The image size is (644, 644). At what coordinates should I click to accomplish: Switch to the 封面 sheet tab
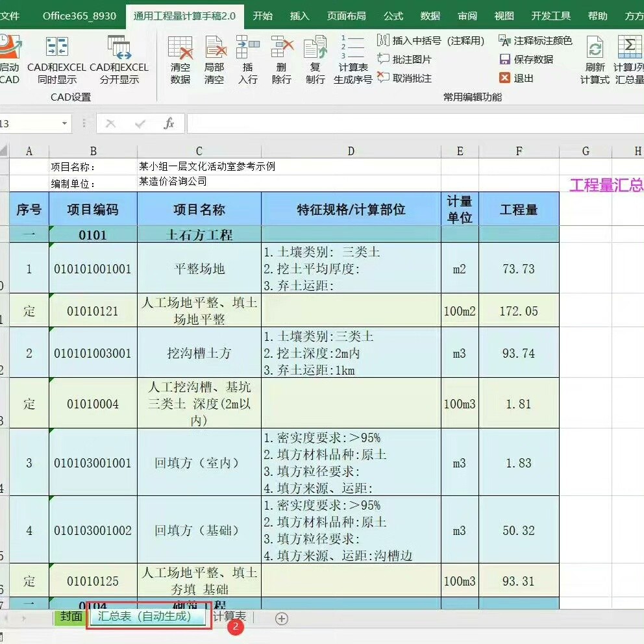pos(71,617)
